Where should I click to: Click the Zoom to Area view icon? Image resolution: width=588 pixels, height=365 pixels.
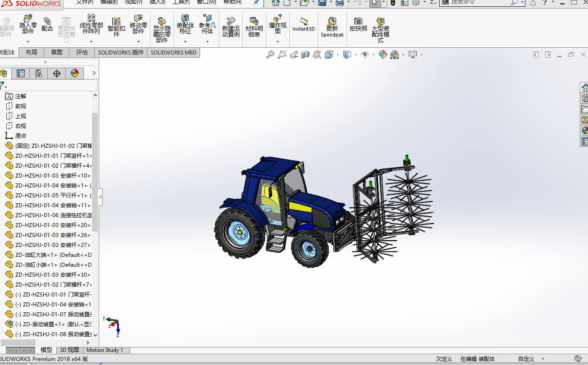(282, 55)
